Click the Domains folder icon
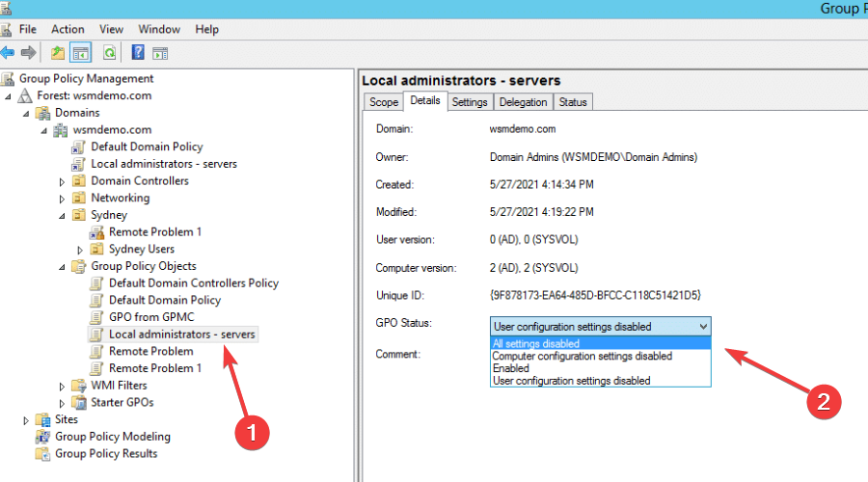The height and width of the screenshot is (482, 868). [42, 113]
